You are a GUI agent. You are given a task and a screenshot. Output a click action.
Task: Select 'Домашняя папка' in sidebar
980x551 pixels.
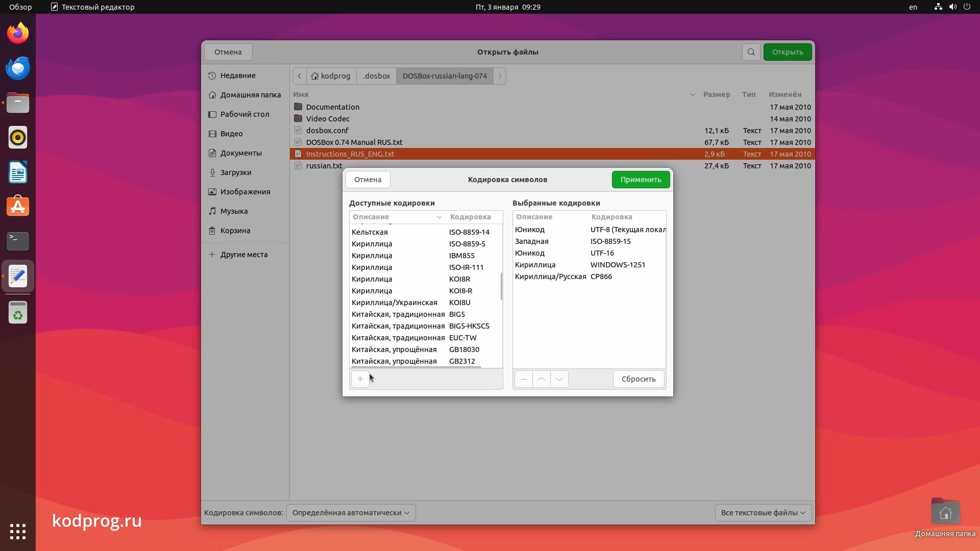(x=246, y=95)
